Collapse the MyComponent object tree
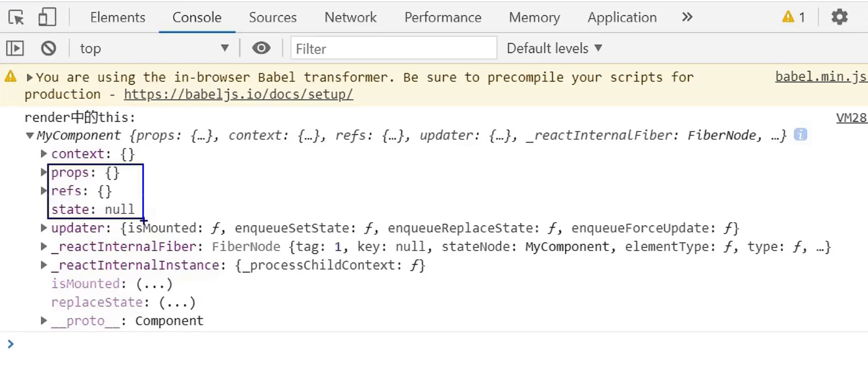 pos(30,135)
